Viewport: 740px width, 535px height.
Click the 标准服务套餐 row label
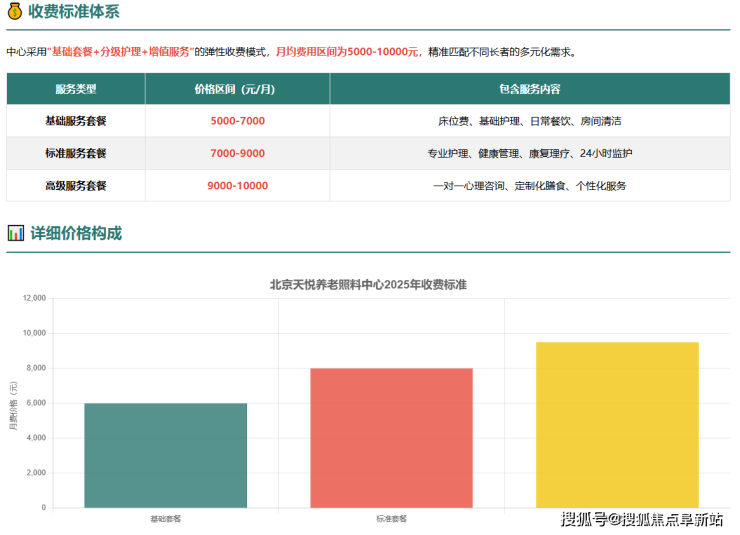click(x=76, y=154)
